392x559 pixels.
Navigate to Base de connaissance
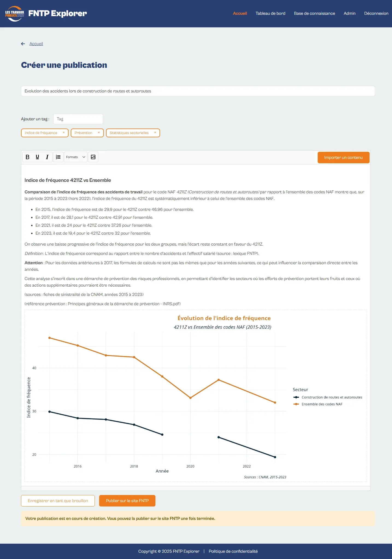click(314, 13)
